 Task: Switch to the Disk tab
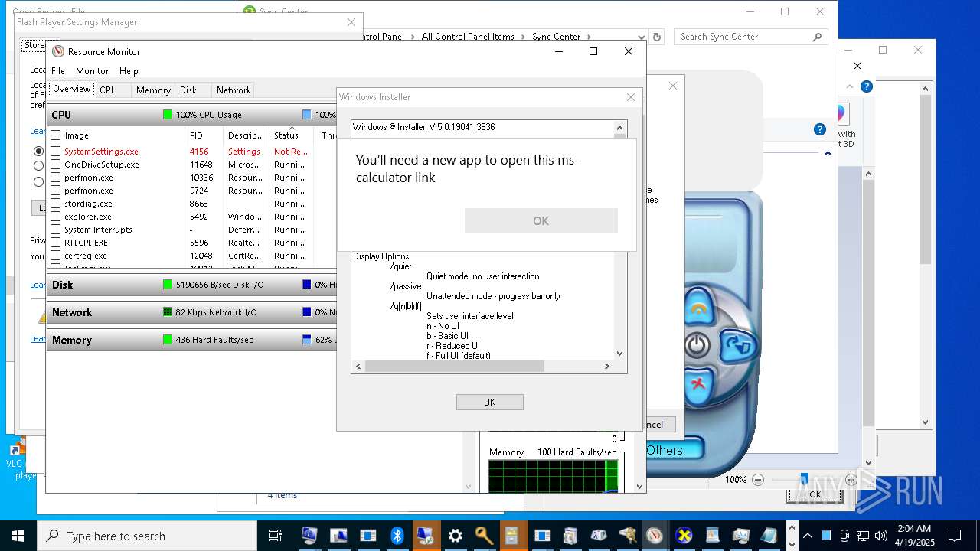(188, 90)
